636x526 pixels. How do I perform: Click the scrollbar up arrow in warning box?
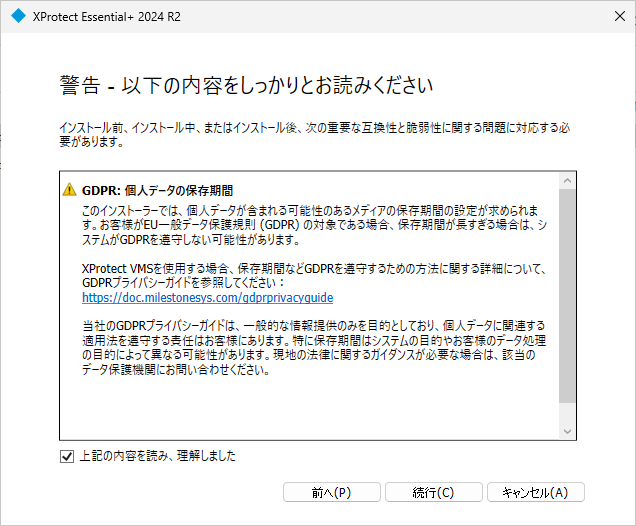567,180
